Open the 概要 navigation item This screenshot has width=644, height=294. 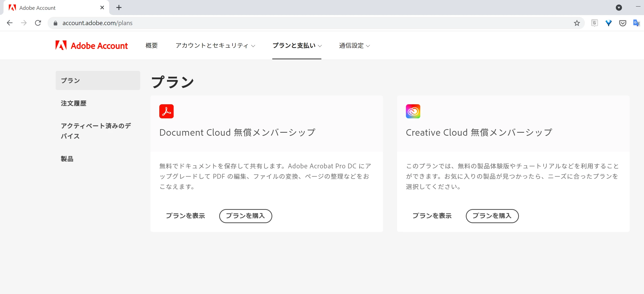[151, 45]
